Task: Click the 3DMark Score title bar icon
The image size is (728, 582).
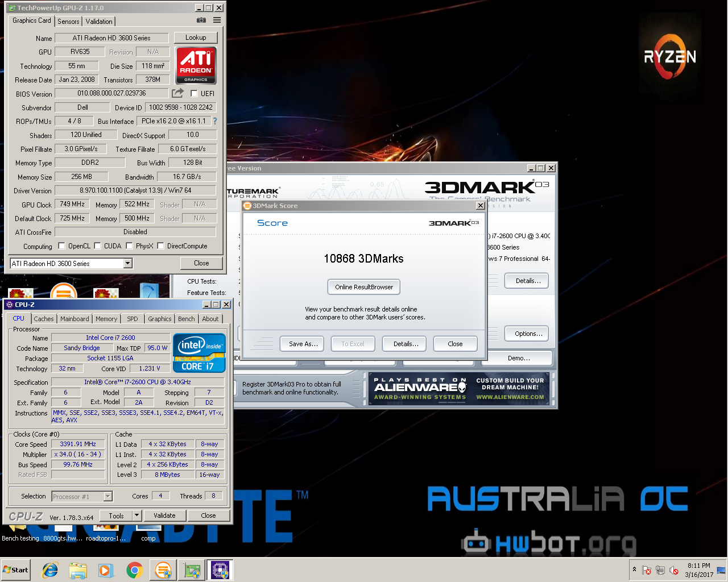Action: point(247,206)
